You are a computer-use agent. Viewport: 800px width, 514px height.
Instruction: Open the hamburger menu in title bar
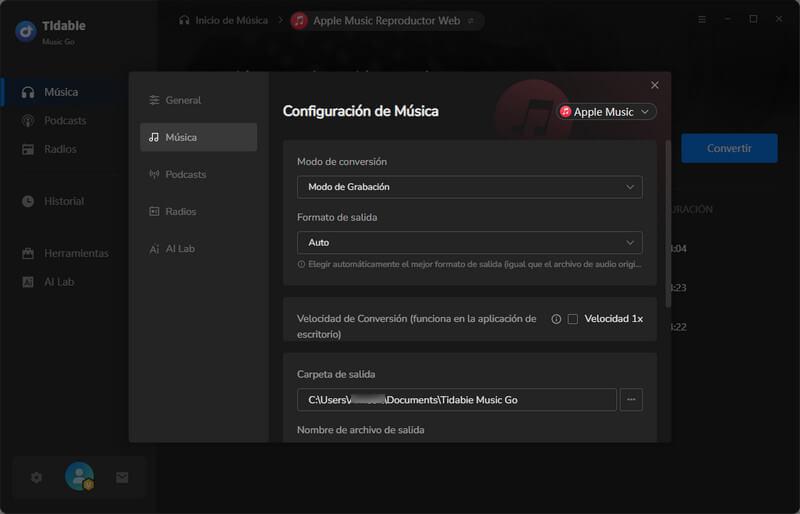tap(701, 19)
